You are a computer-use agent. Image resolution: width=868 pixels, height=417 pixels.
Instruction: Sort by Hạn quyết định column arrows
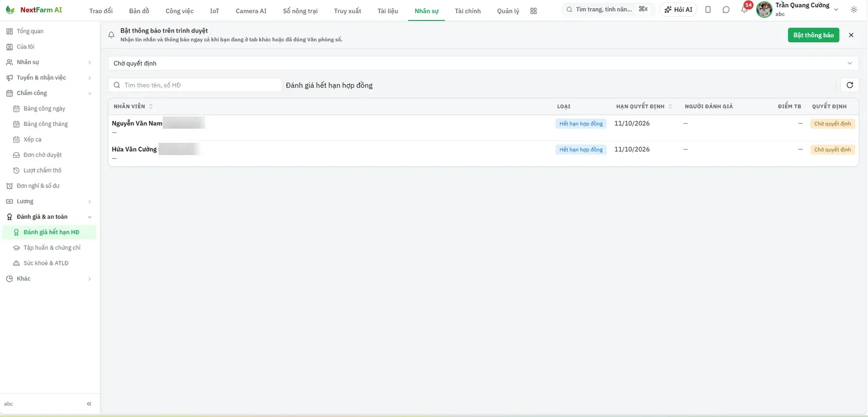pyautogui.click(x=670, y=106)
